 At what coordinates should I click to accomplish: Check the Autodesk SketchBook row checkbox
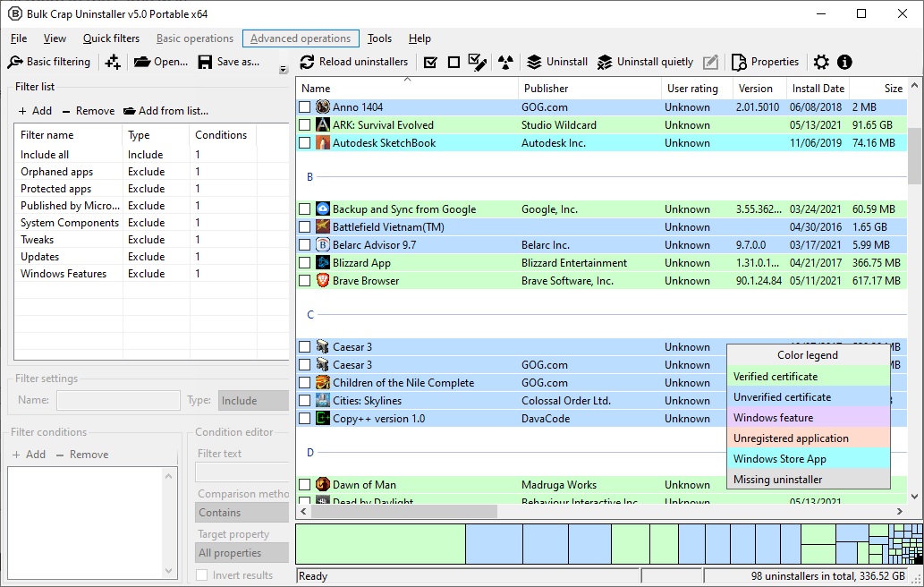click(304, 142)
